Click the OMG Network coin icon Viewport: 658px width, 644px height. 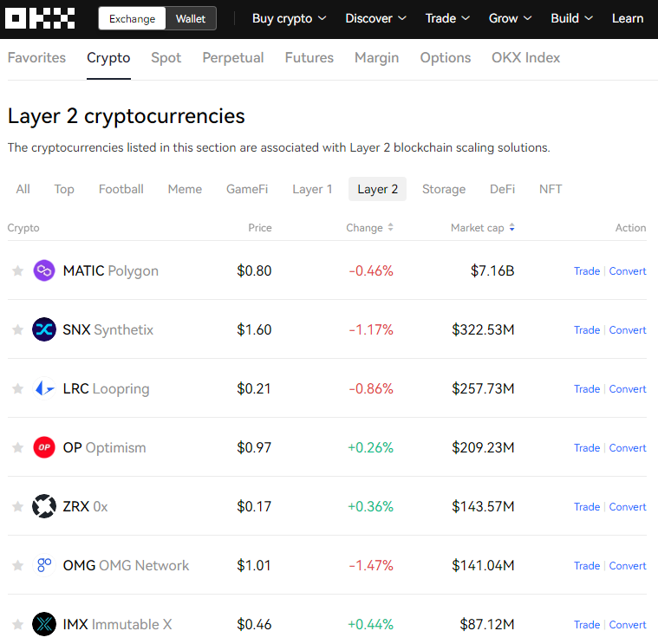[44, 565]
